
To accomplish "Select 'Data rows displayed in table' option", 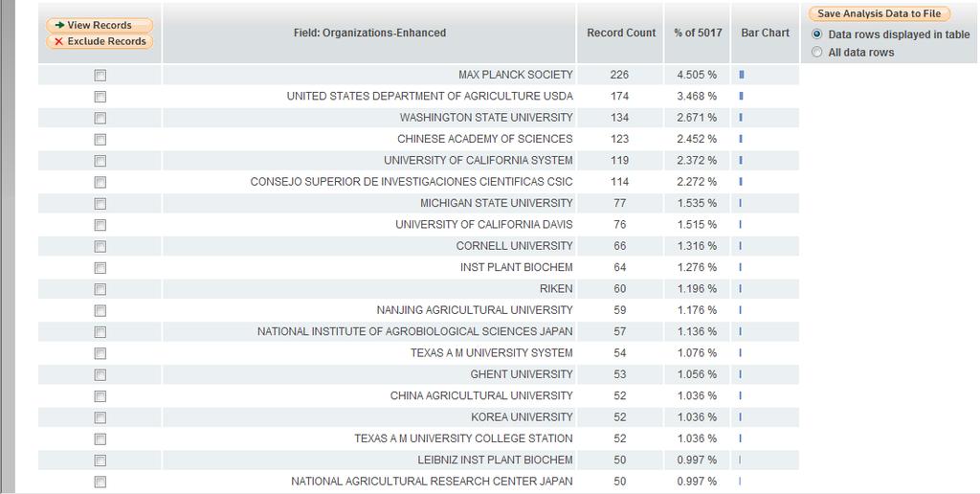I will (817, 34).
